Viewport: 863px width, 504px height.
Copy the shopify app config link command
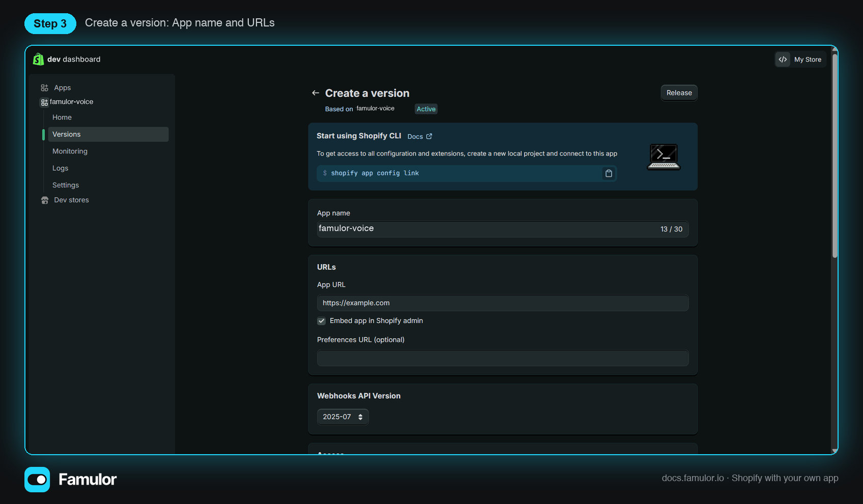click(x=609, y=173)
